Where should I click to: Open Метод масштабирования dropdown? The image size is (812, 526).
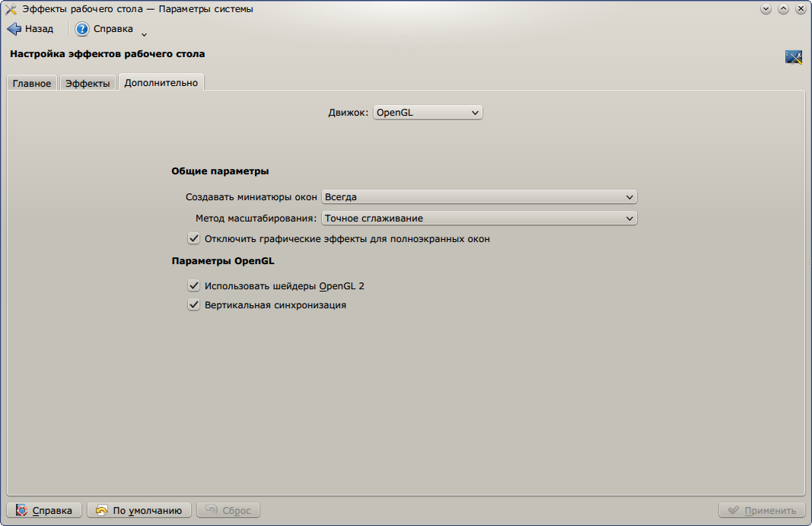(479, 218)
